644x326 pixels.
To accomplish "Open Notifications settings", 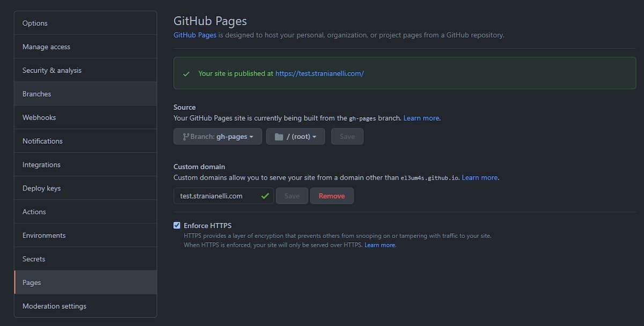I will click(85, 141).
